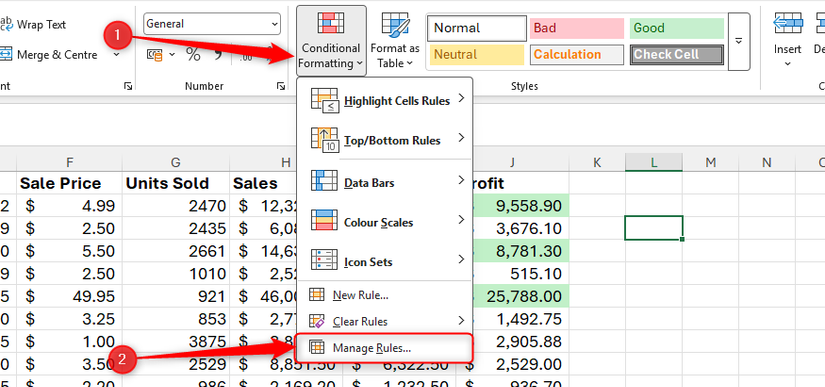825x387 pixels.
Task: Apply the Good cell style
Action: tap(677, 28)
